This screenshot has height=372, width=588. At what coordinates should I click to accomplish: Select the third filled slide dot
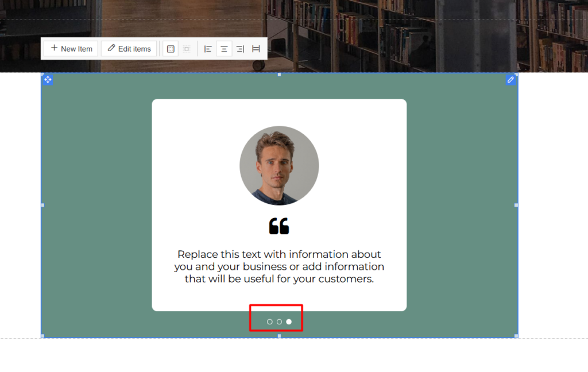[x=289, y=321]
